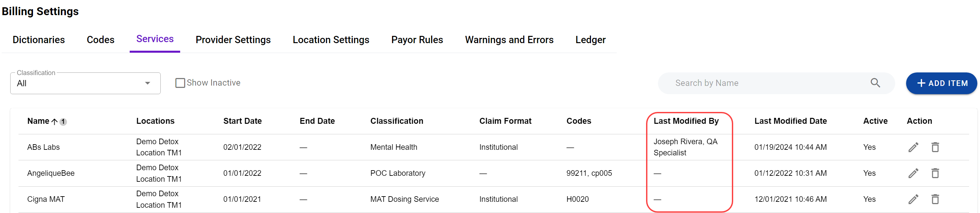This screenshot has height=213, width=980.
Task: Switch to the Dictionaries tab
Action: pos(38,40)
